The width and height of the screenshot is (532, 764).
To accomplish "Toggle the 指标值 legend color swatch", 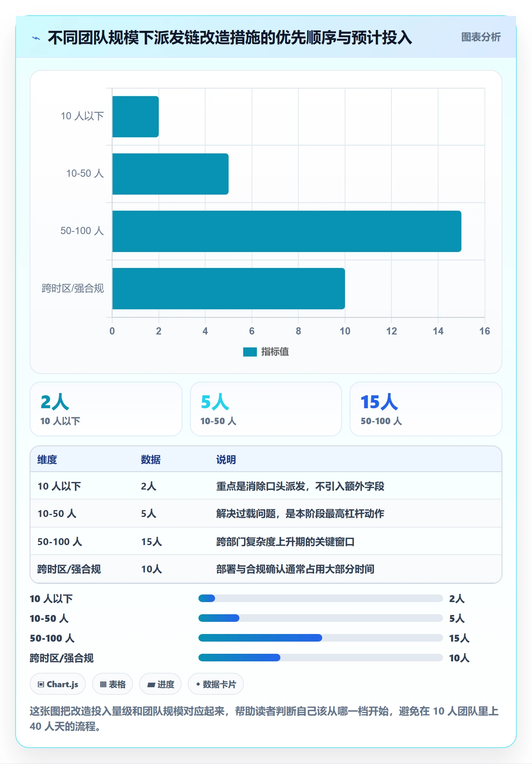I will 250,352.
